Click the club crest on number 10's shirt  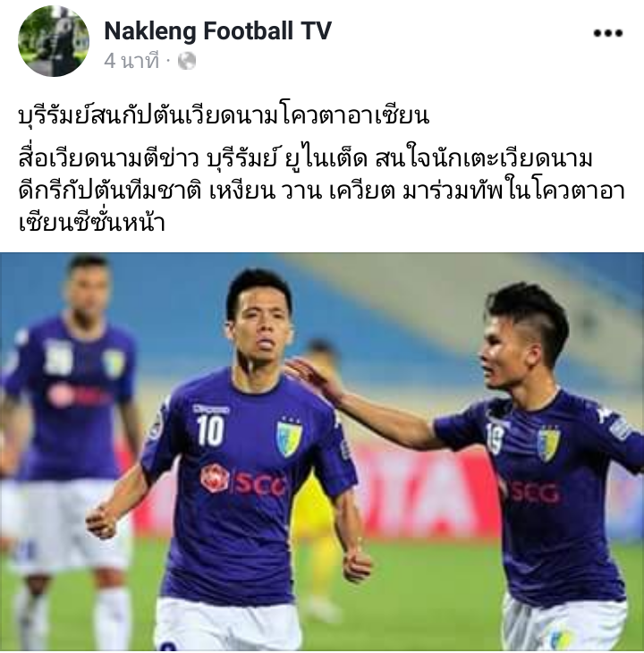[x=289, y=437]
